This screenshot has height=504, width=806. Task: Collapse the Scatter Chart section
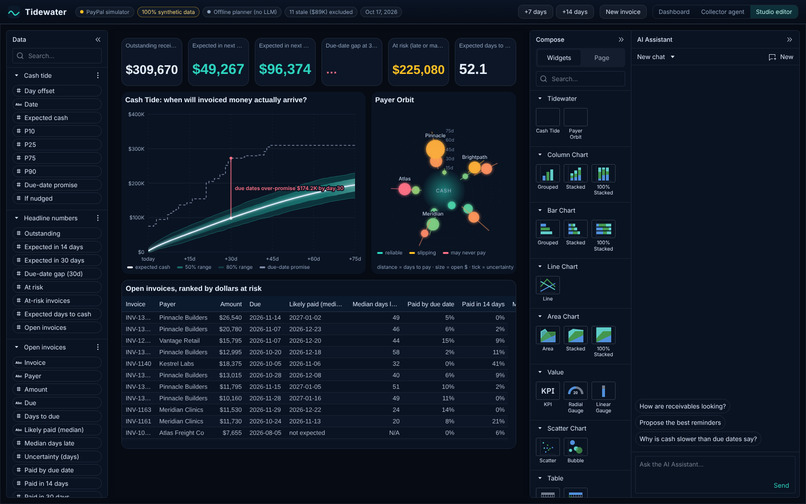coord(540,428)
